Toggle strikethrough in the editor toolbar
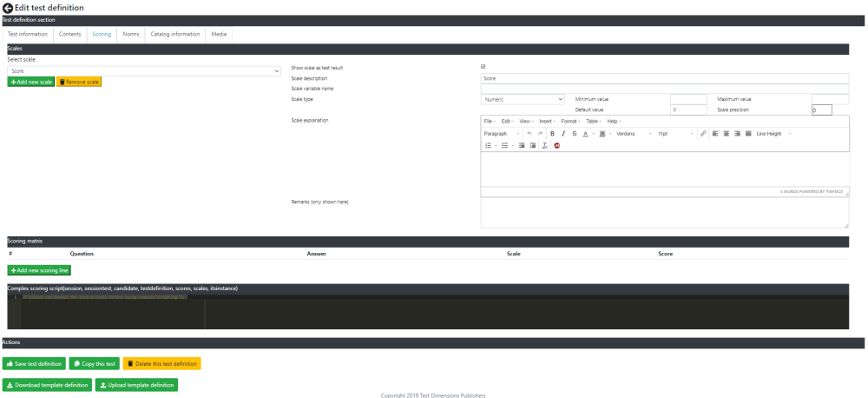868x398 pixels. (574, 134)
